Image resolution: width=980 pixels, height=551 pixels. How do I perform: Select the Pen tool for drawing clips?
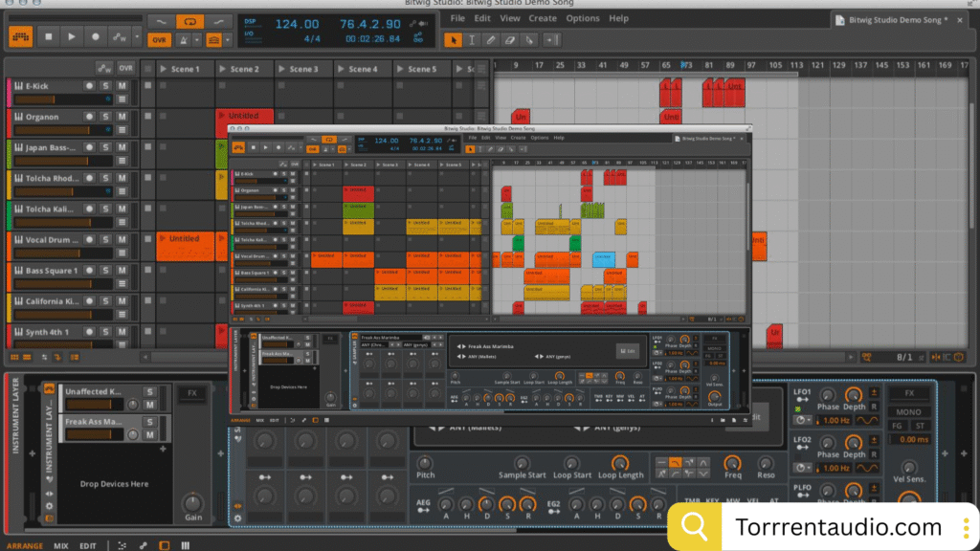pos(490,40)
